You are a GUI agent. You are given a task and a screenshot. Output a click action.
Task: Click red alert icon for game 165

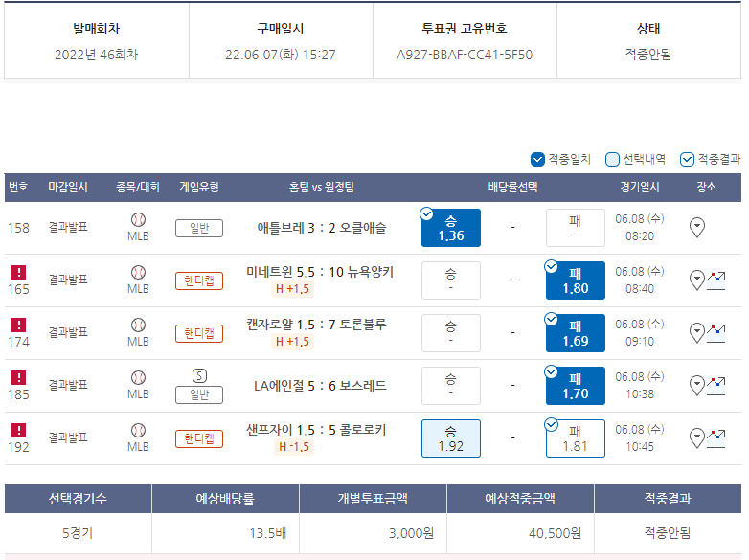coord(18,272)
